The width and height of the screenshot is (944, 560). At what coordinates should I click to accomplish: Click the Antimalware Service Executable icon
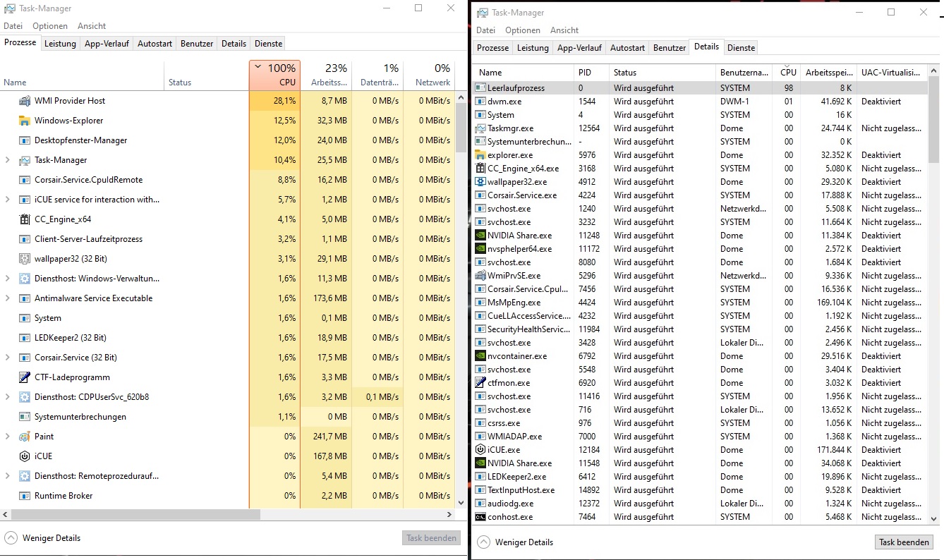coord(25,298)
